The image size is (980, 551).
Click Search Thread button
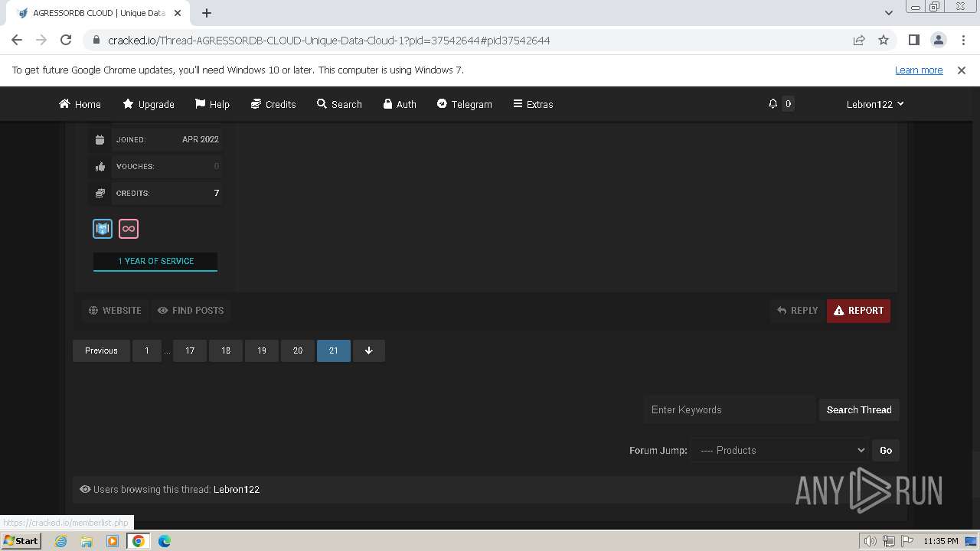[859, 410]
